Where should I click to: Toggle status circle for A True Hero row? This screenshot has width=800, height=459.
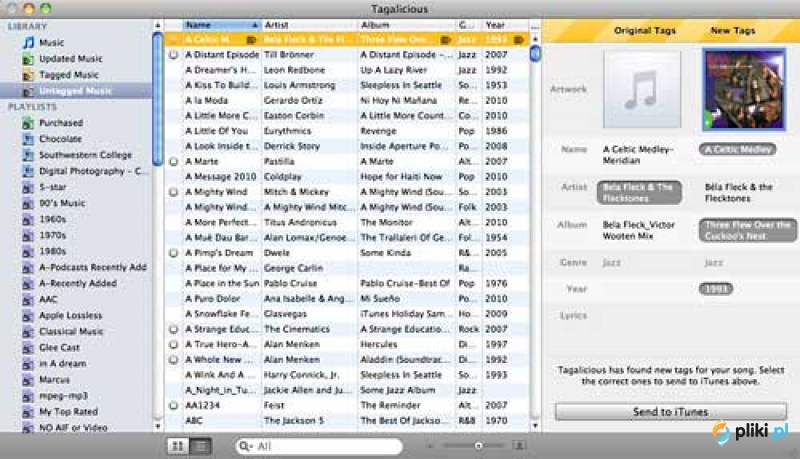tap(174, 344)
